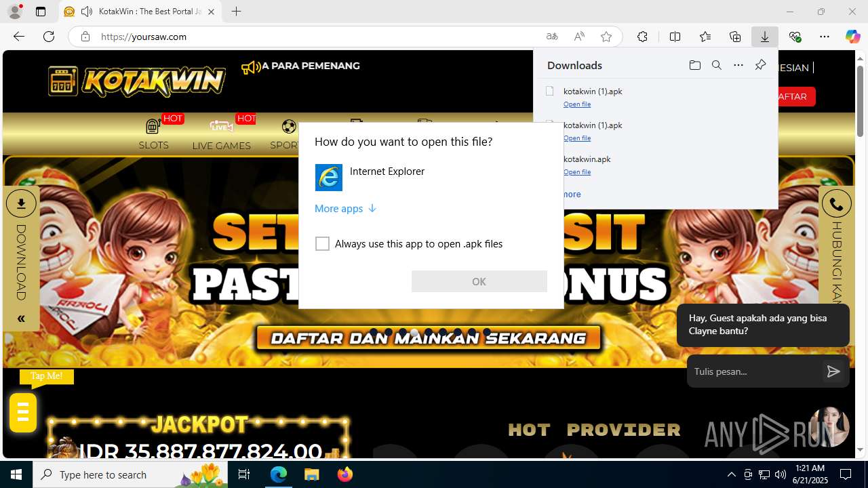This screenshot has width=868, height=488.
Task: Click the page vertical scrollbar thumb
Action: pos(861,101)
